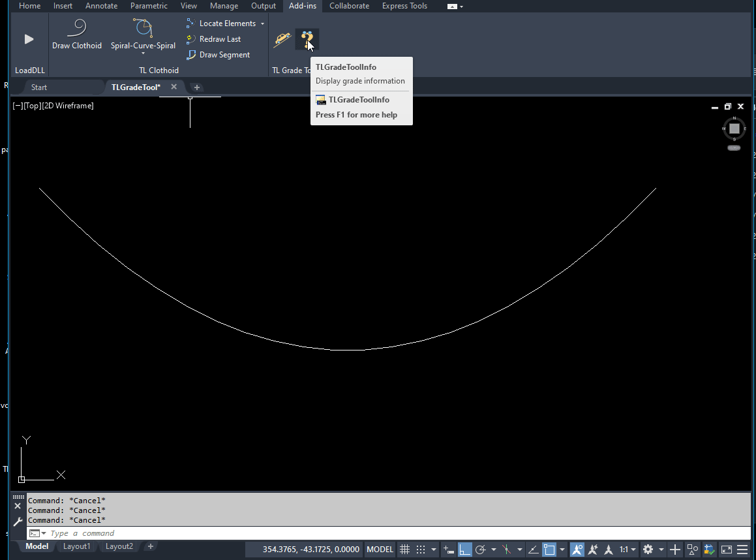Switch to the Insert ribbon tab
Screen dimensions: 756x560
[63, 6]
